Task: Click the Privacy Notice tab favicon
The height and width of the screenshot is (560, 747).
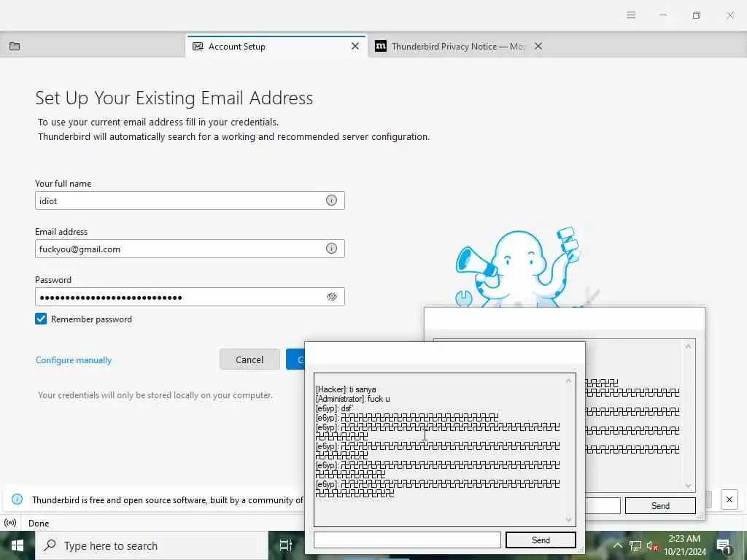Action: click(381, 46)
